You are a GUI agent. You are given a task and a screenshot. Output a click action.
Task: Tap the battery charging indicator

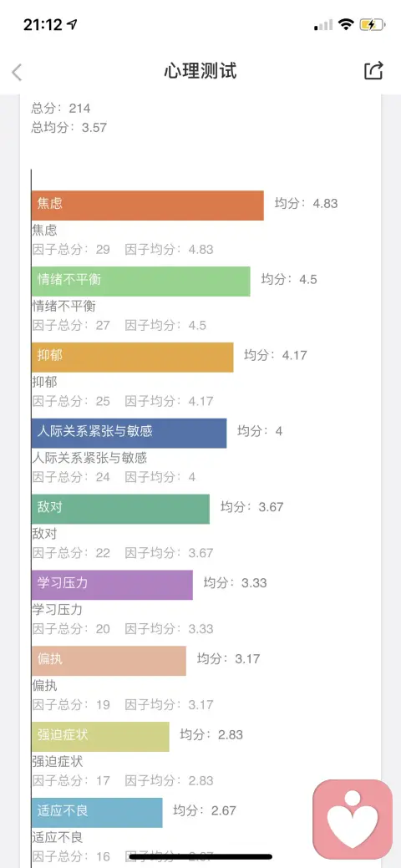[372, 24]
